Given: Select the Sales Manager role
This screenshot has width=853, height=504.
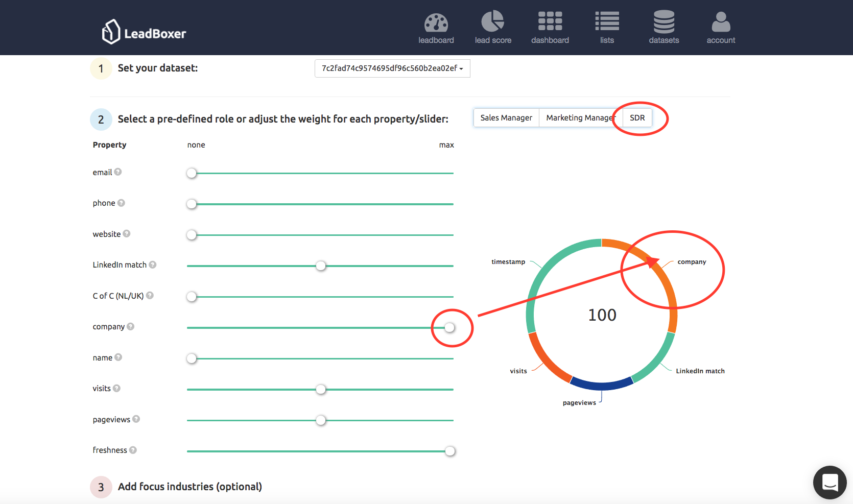Looking at the screenshot, I should tap(506, 118).
